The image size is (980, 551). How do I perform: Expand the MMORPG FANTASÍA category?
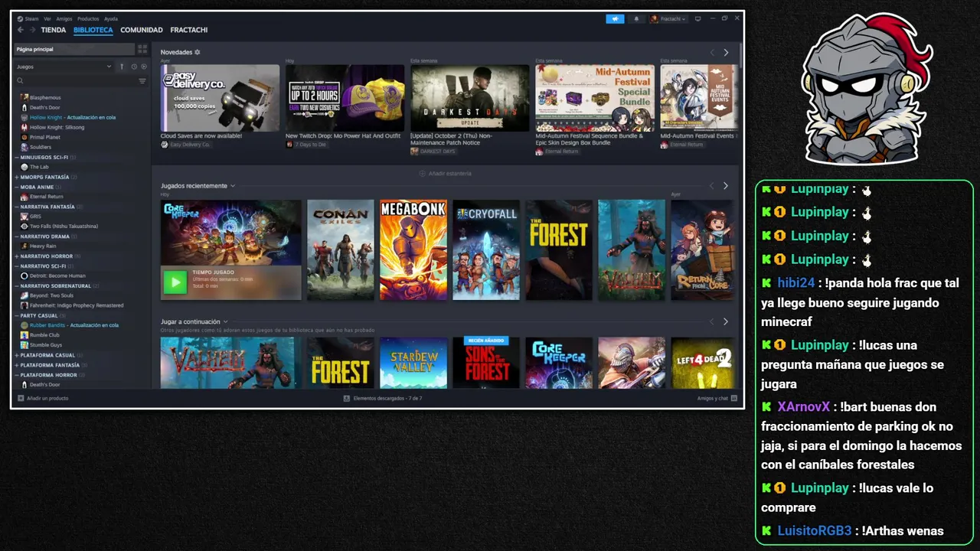17,177
